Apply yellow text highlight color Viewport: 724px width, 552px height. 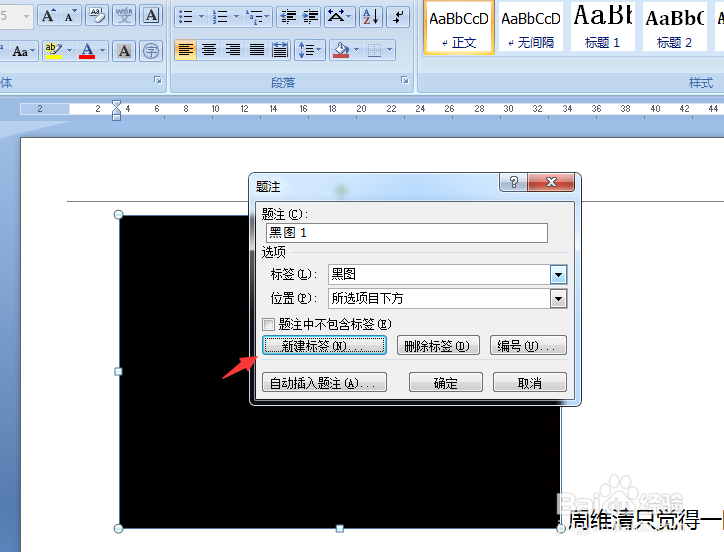point(54,51)
